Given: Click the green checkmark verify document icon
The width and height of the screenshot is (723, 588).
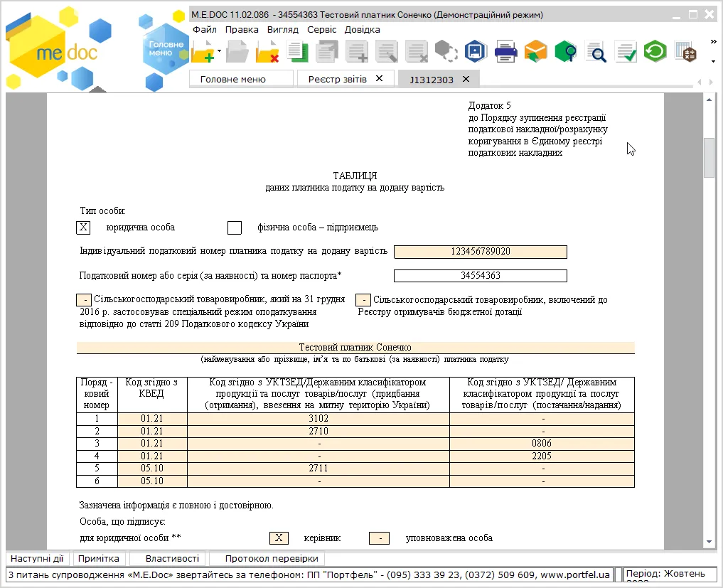Looking at the screenshot, I should pos(626,51).
